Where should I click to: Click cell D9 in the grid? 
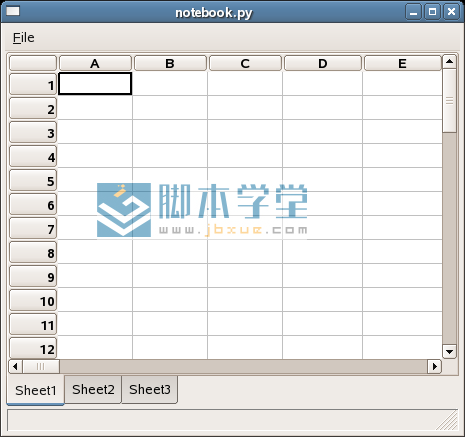(x=322, y=276)
